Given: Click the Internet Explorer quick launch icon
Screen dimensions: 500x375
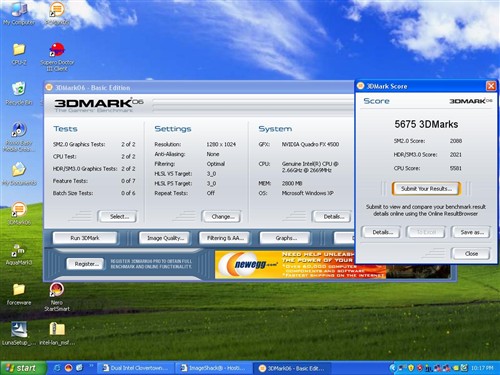Looking at the screenshot, I should pos(57,368).
